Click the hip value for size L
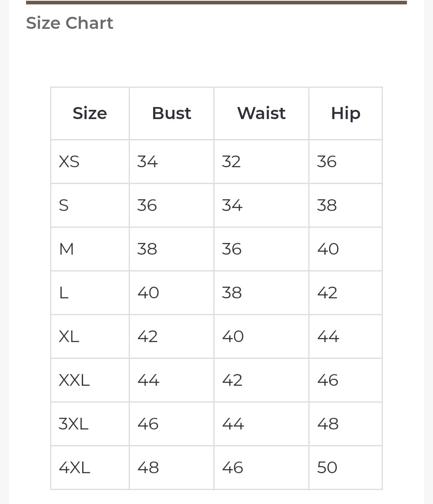 pos(327,293)
